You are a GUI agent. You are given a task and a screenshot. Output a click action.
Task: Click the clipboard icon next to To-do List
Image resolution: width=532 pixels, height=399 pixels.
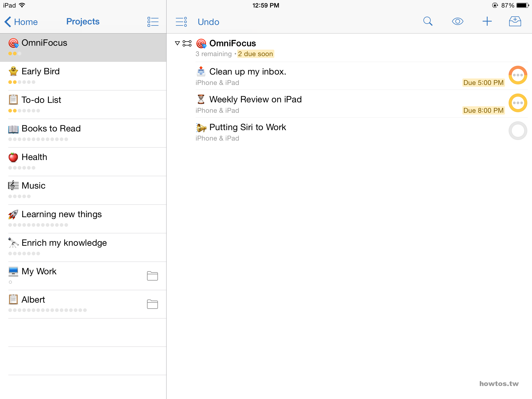pos(13,100)
